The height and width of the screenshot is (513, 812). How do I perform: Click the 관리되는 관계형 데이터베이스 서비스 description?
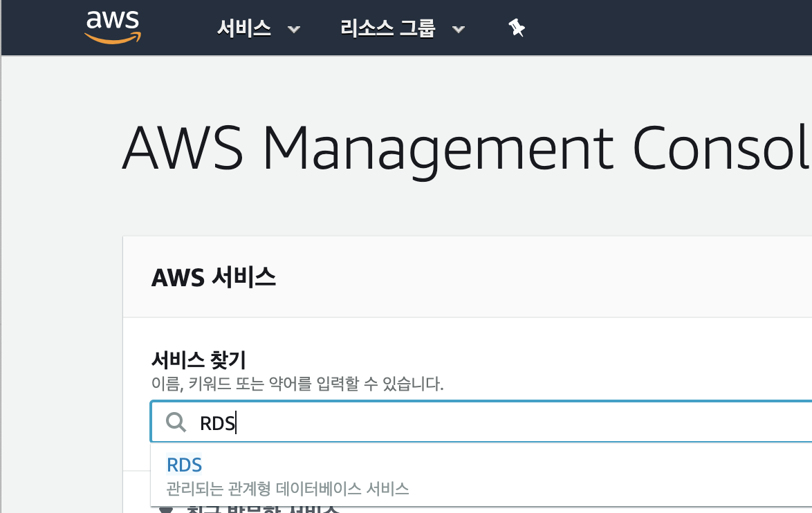288,488
